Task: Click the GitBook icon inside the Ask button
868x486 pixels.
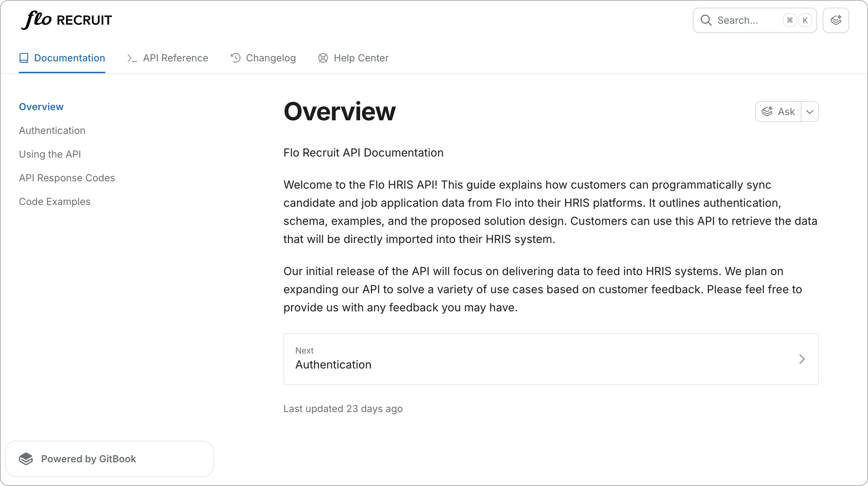Action: pos(767,112)
